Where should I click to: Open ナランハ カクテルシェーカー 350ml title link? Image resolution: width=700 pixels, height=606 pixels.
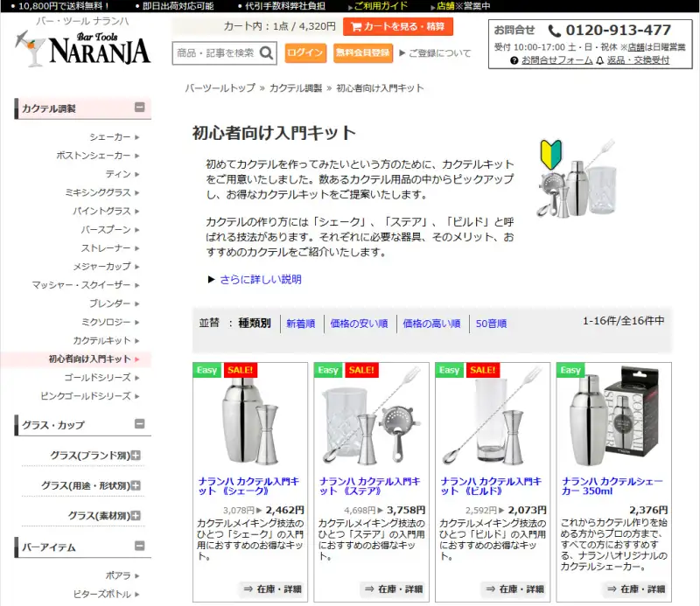pyautogui.click(x=612, y=486)
